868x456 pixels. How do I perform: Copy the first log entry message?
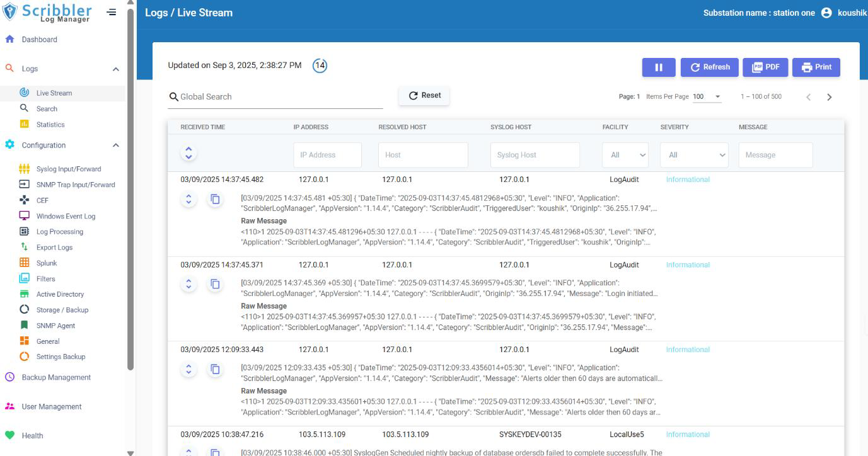point(215,198)
